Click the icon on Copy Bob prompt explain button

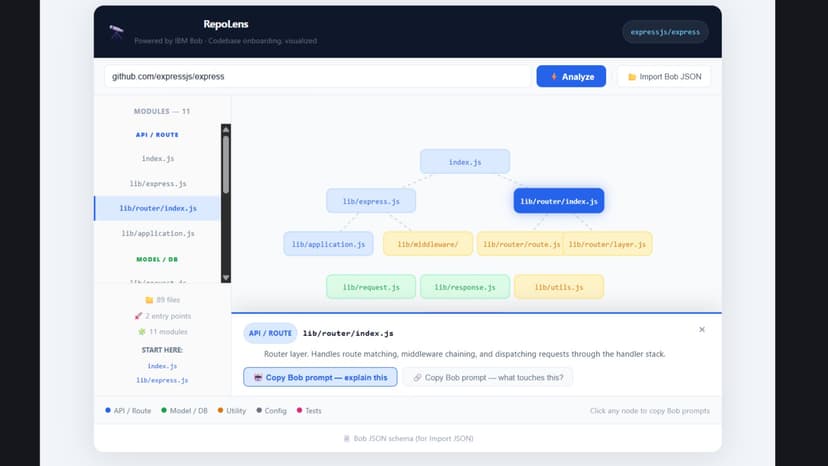pos(258,377)
